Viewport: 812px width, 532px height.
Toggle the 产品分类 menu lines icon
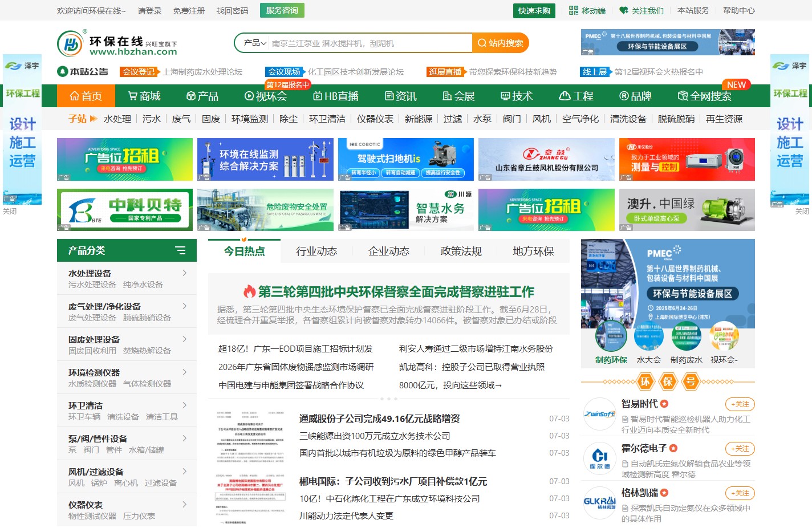point(180,250)
